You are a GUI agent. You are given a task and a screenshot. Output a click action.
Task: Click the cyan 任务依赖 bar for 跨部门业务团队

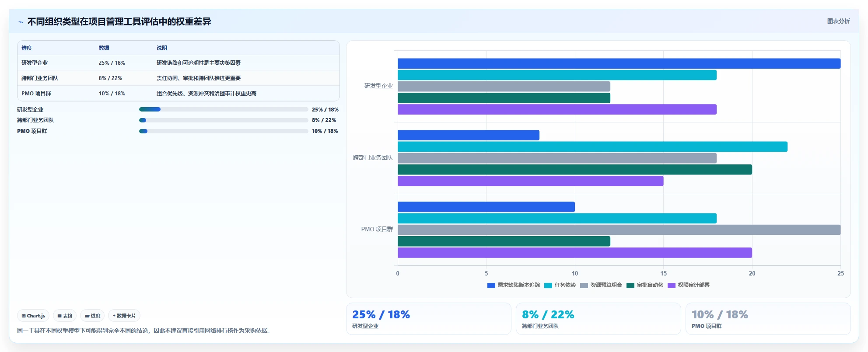tap(592, 147)
